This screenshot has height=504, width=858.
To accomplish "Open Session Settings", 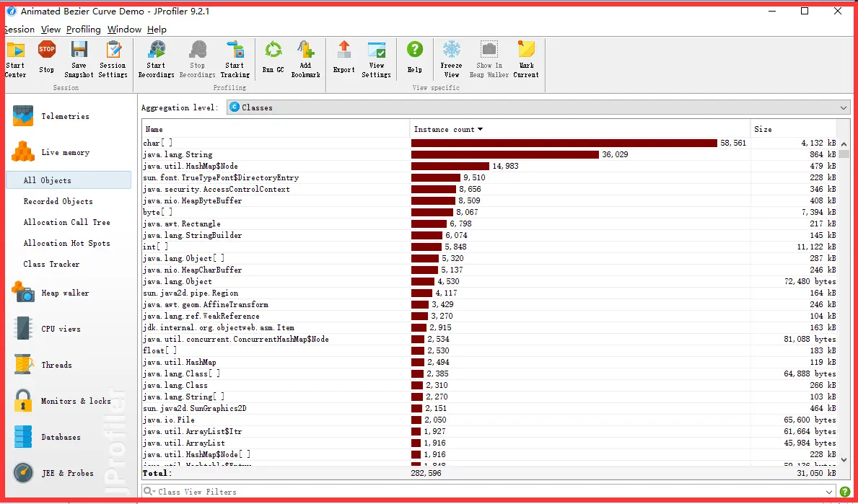I will [113, 59].
